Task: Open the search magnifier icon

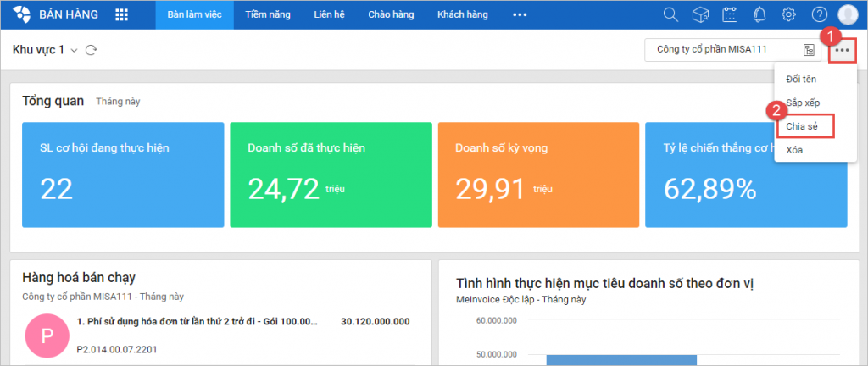Action: pos(671,15)
